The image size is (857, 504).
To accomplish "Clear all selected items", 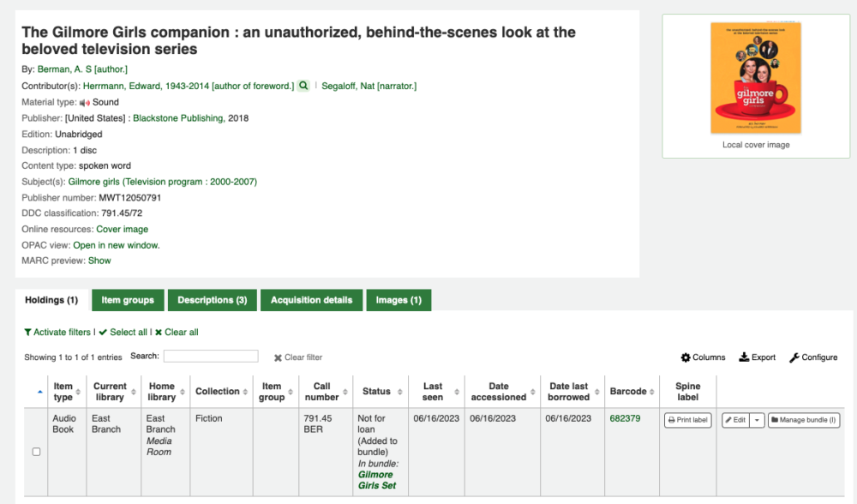I will [177, 333].
